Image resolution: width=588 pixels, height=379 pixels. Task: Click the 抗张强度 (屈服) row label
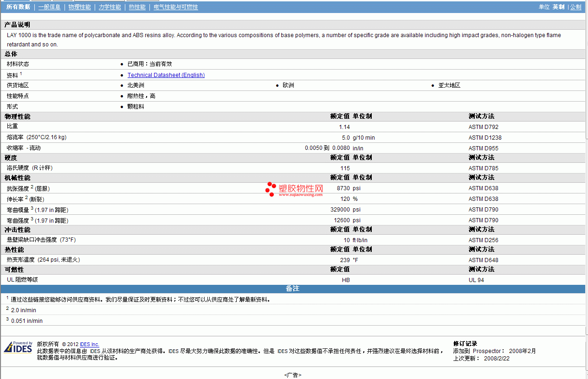coord(28,188)
